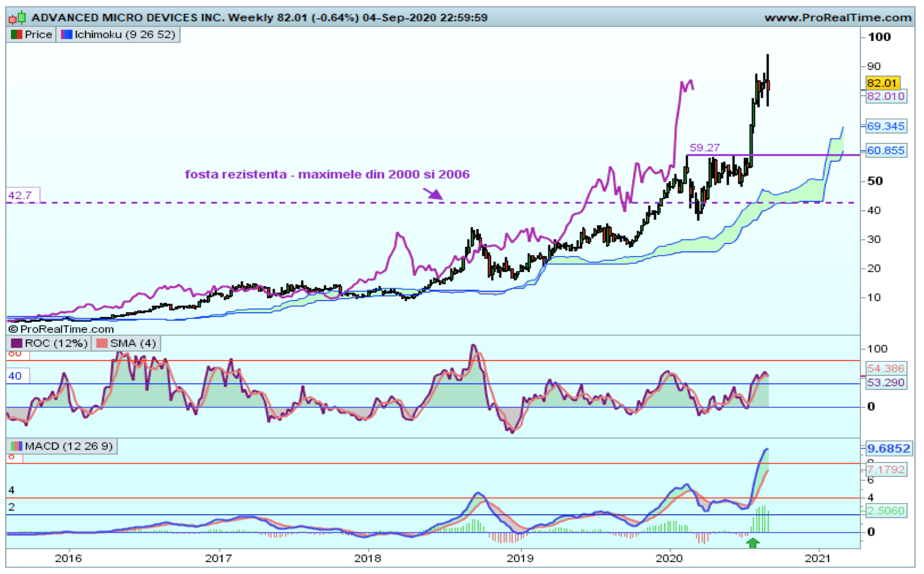
Task: Click the 100 tick on the price axis
Action: click(x=879, y=37)
